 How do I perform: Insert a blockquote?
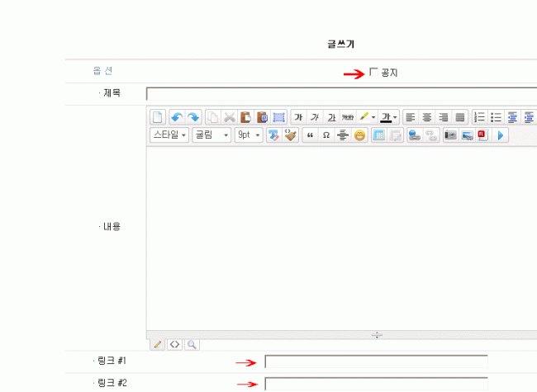click(310, 135)
